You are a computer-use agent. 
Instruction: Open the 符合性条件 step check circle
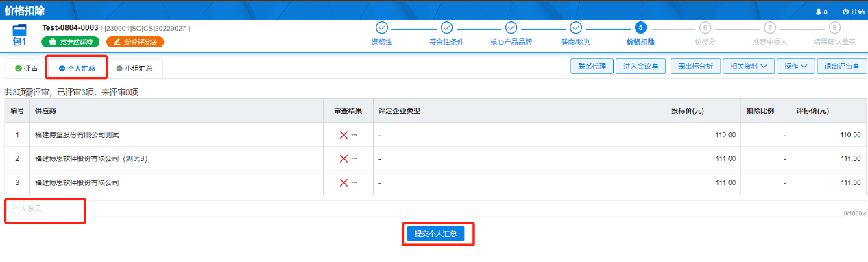[x=446, y=27]
